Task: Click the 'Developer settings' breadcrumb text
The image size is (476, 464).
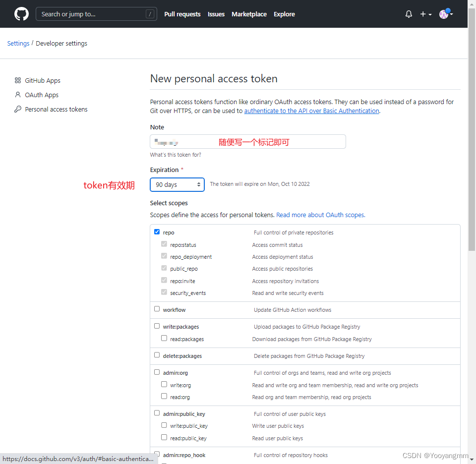Action: point(61,44)
